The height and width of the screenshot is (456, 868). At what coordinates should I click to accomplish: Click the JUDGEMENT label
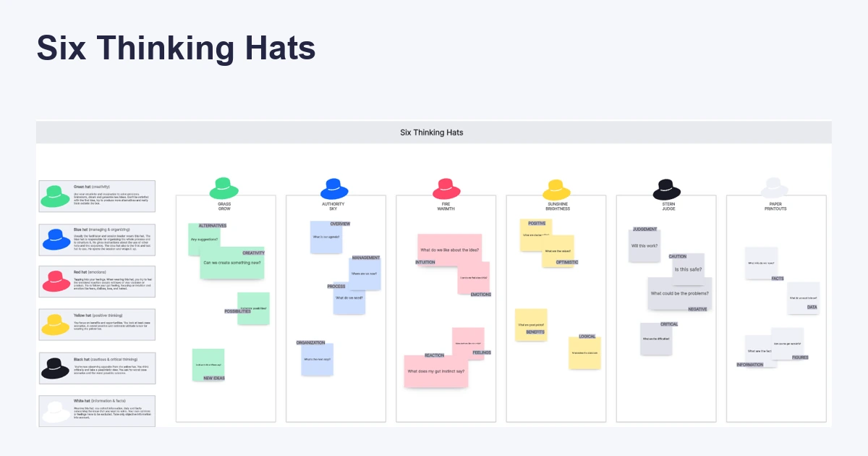point(645,229)
